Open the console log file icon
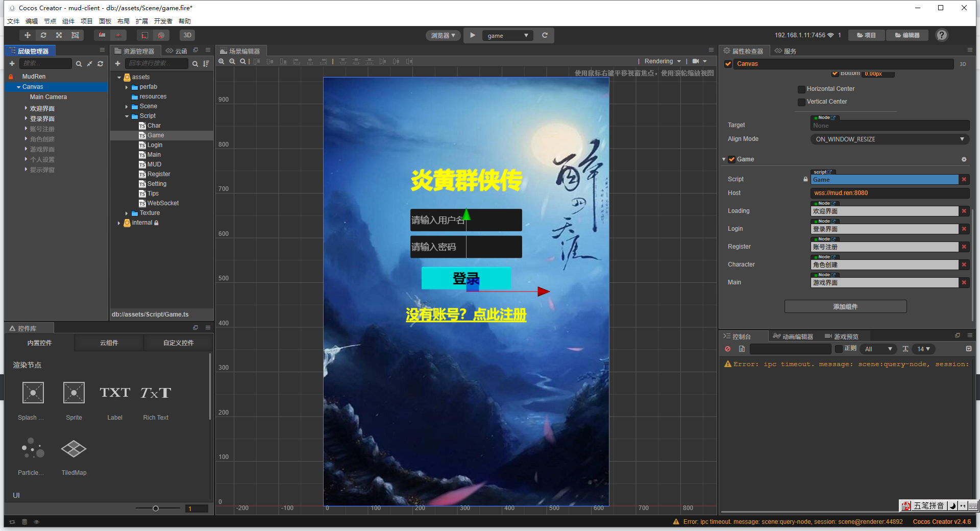The image size is (980, 531). pyautogui.click(x=742, y=349)
